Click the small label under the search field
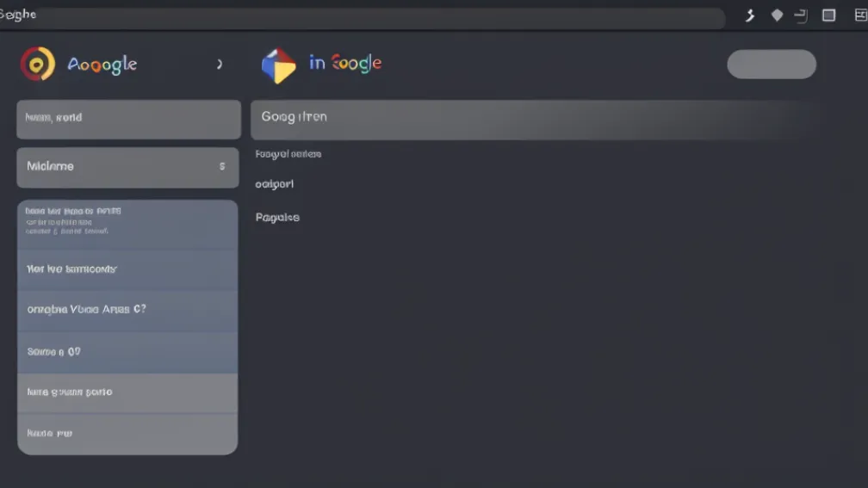Screen dimensions: 868x488 tap(288, 154)
